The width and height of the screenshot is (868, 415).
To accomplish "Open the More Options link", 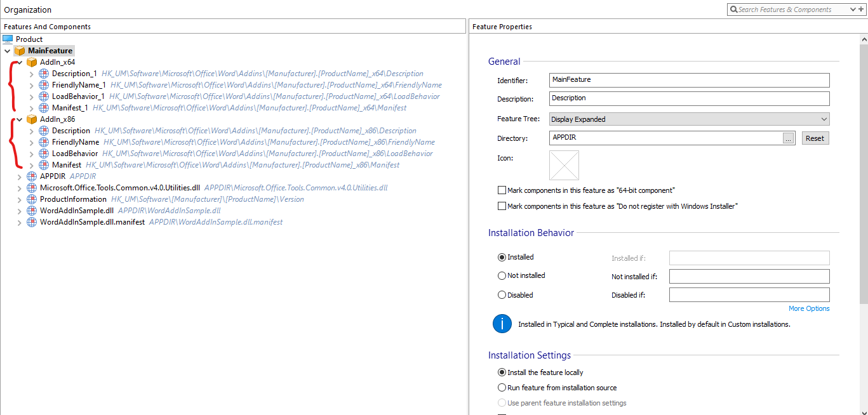I will point(808,308).
